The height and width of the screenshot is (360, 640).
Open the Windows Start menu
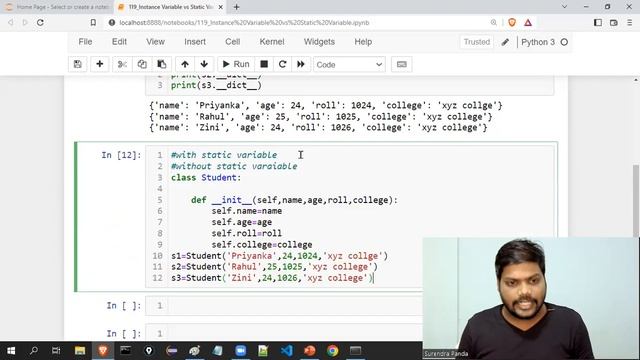[x=11, y=351]
